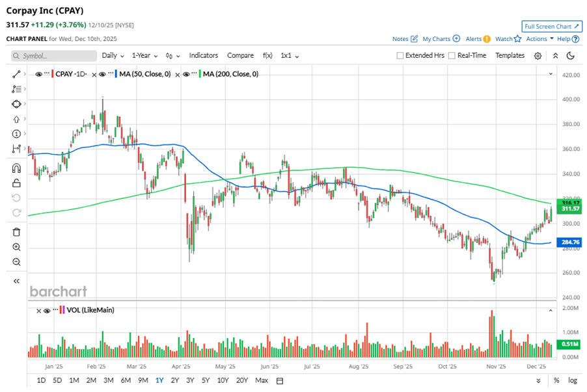Toggle visibility of MA 200 line
The width and height of the screenshot is (587, 392).
186,74
